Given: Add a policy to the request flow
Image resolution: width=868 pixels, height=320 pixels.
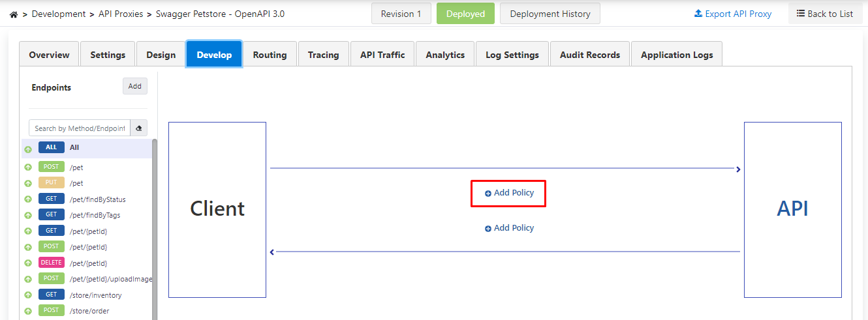Looking at the screenshot, I should [508, 193].
